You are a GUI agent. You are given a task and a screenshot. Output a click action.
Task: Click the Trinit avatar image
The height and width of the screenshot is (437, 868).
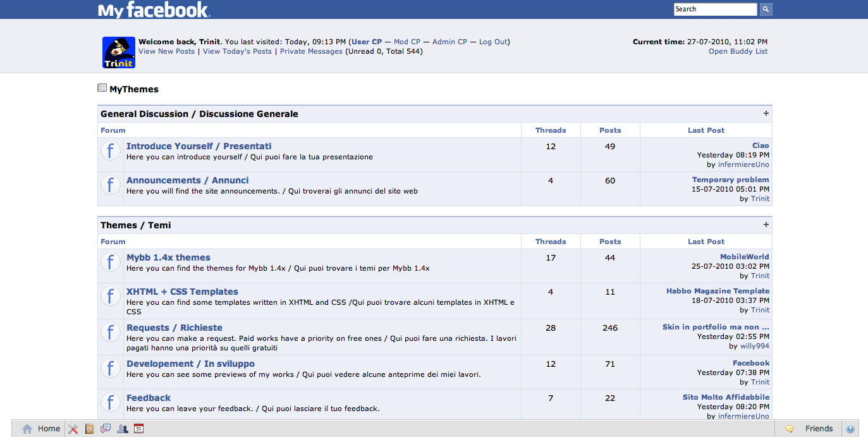tap(119, 52)
